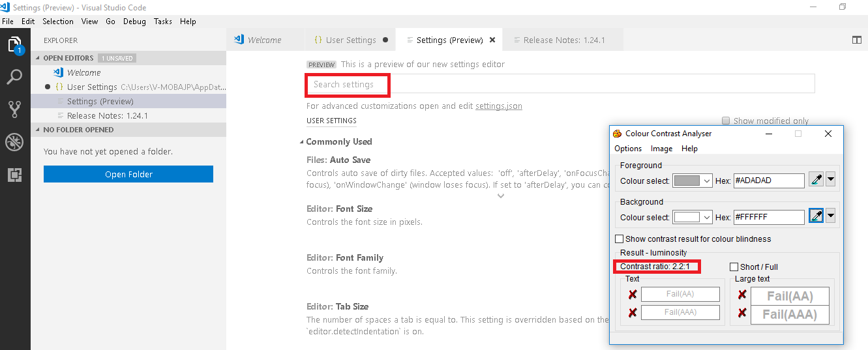Viewport: 868px width, 350px height.
Task: Click the foreground Hex value field
Action: click(770, 181)
